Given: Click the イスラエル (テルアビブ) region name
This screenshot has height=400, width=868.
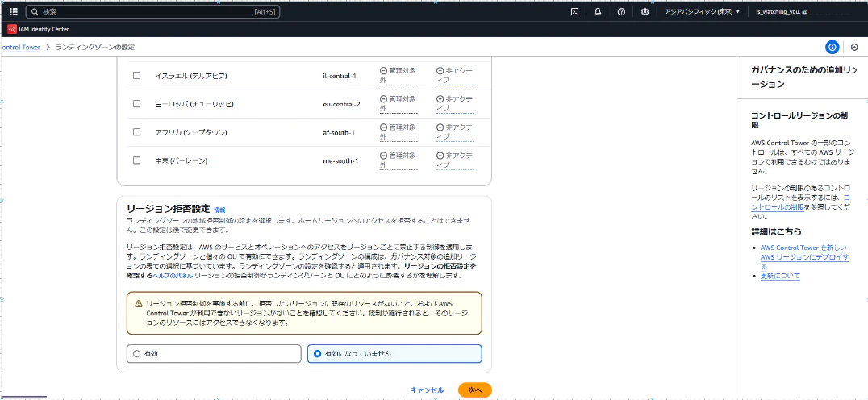Looking at the screenshot, I should pos(191,75).
